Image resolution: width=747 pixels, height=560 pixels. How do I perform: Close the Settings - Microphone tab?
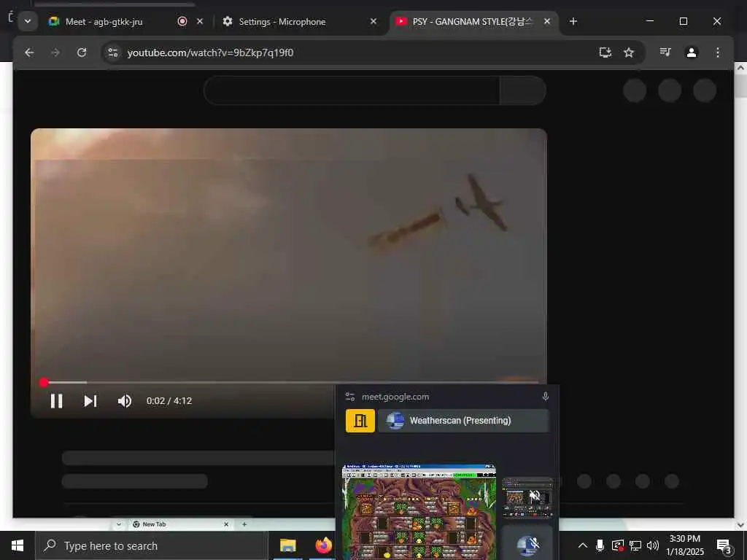click(x=373, y=21)
